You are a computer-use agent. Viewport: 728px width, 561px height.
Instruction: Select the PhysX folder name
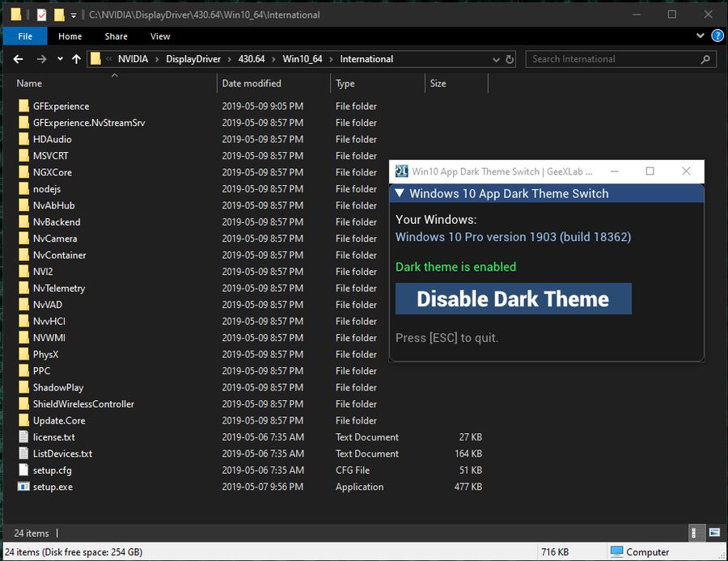coord(45,355)
